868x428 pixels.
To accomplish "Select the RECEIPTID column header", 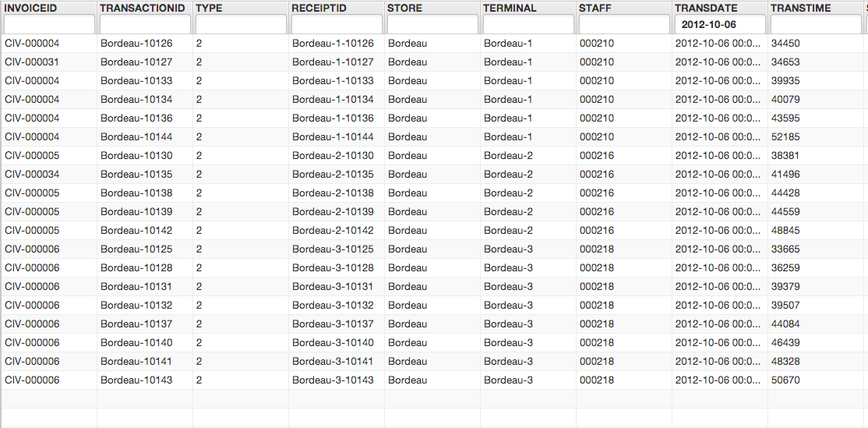I will click(319, 8).
